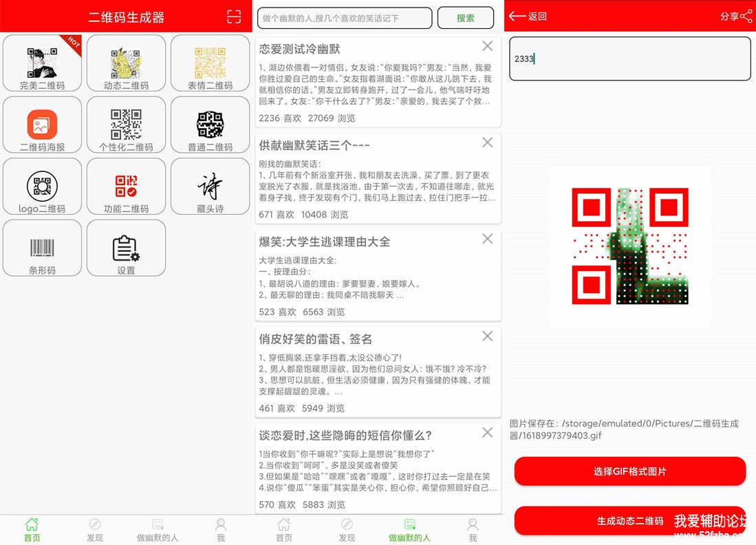Viewport: 756px width, 545px height.
Task: Dismiss the 俏皮好笑的雷语、签名 card
Action: coord(488,336)
